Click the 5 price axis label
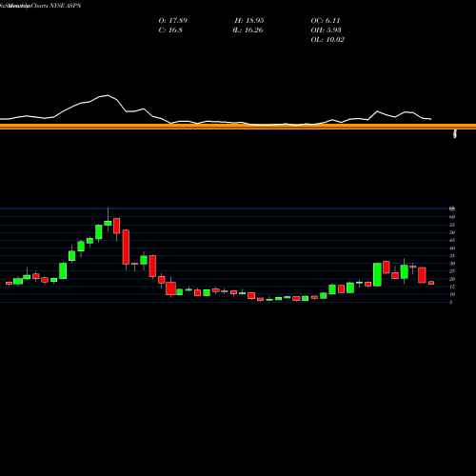Viewport: 476px width, 476px height. click(450, 302)
